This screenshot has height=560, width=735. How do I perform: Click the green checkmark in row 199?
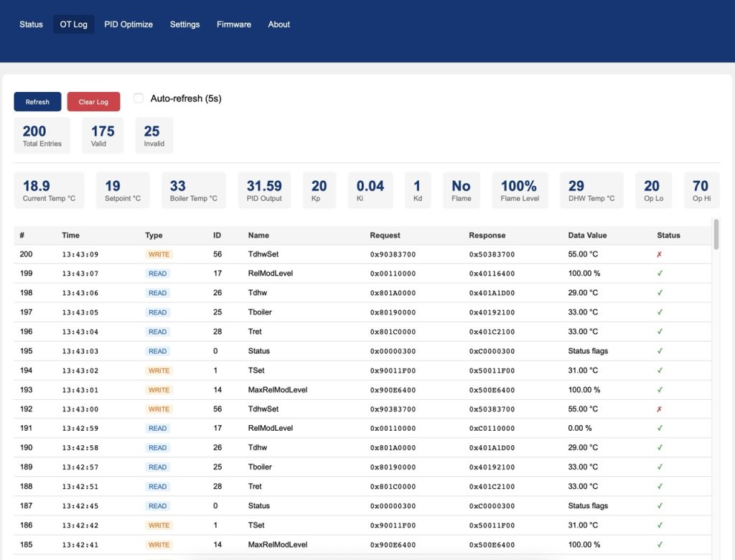660,274
